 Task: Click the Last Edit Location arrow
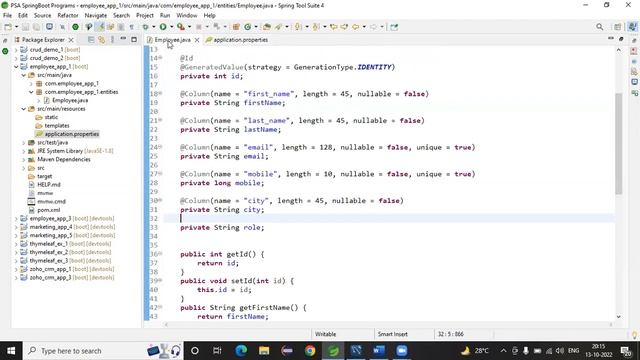click(334, 27)
